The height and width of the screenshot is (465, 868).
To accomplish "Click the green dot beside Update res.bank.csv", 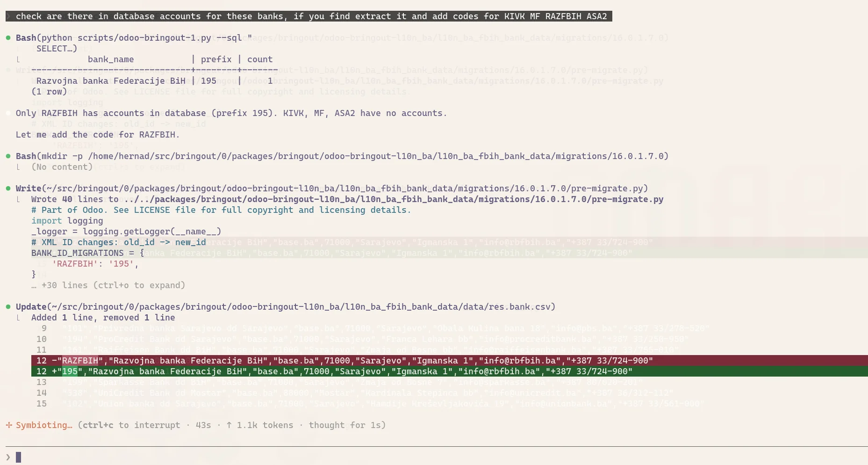I will pos(8,306).
